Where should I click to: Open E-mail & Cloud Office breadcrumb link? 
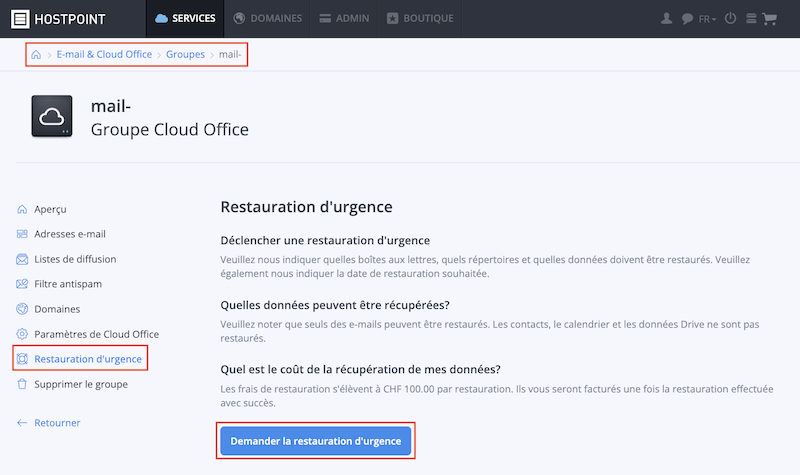coord(104,54)
